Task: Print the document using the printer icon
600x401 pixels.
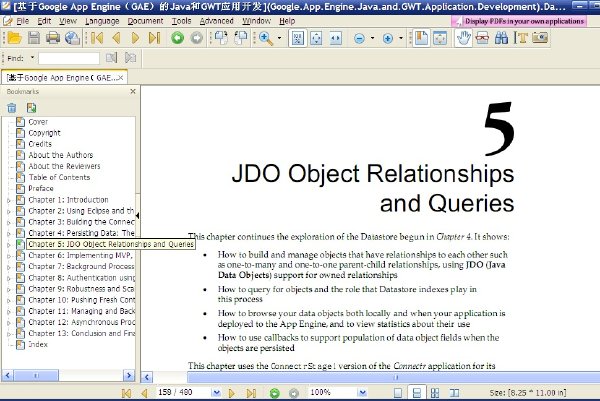Action: click(53, 38)
